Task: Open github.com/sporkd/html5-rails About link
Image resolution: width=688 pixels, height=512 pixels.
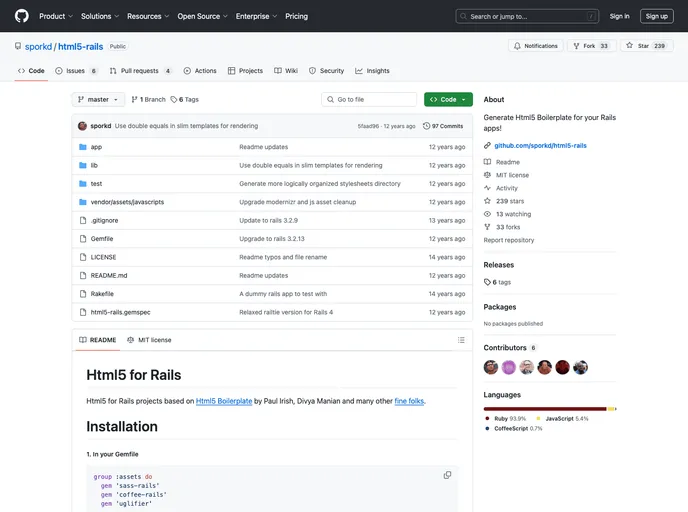Action: click(x=540, y=146)
